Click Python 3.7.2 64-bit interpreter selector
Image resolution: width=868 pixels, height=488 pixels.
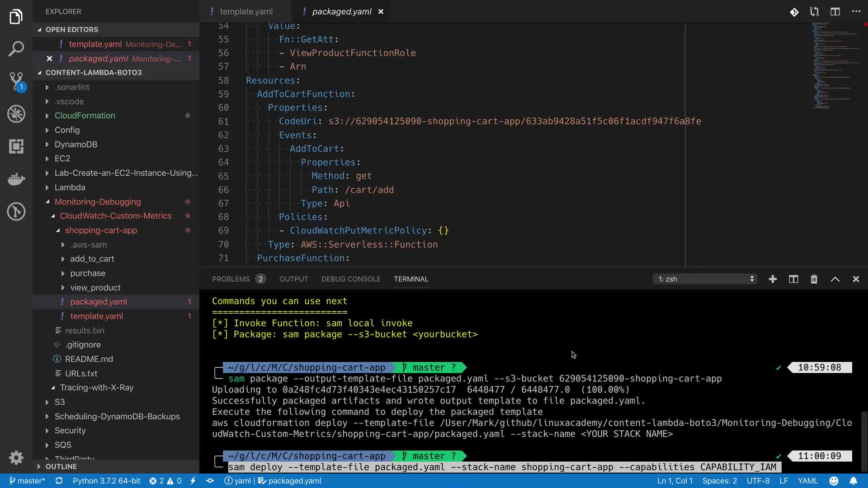point(106,481)
